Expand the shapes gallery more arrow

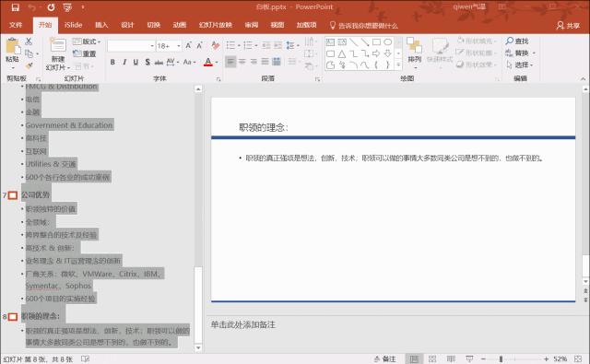pos(398,65)
